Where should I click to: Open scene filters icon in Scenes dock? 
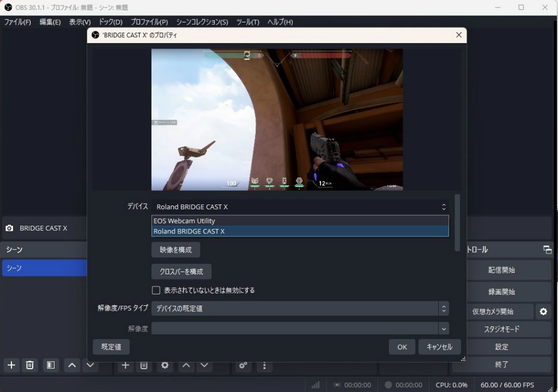tap(51, 365)
